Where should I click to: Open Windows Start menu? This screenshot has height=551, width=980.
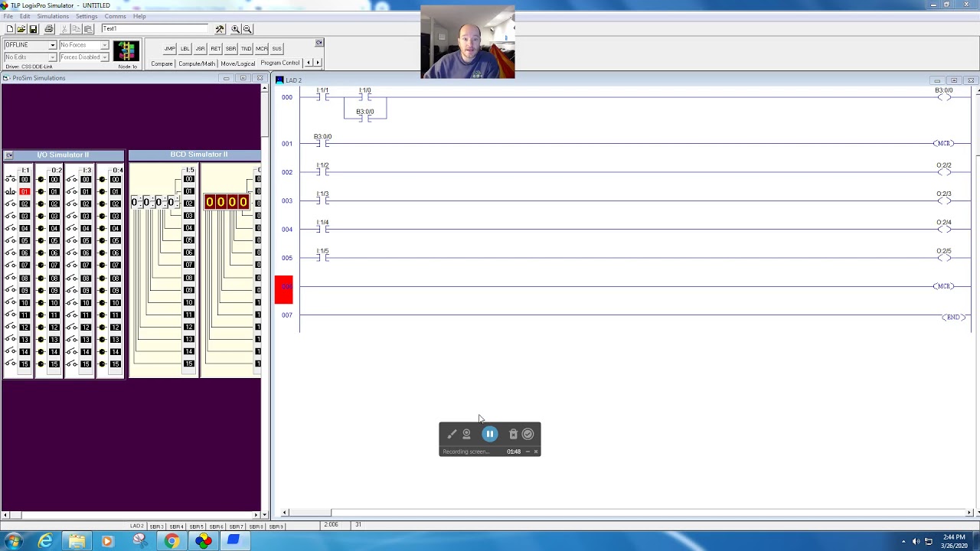tap(14, 542)
